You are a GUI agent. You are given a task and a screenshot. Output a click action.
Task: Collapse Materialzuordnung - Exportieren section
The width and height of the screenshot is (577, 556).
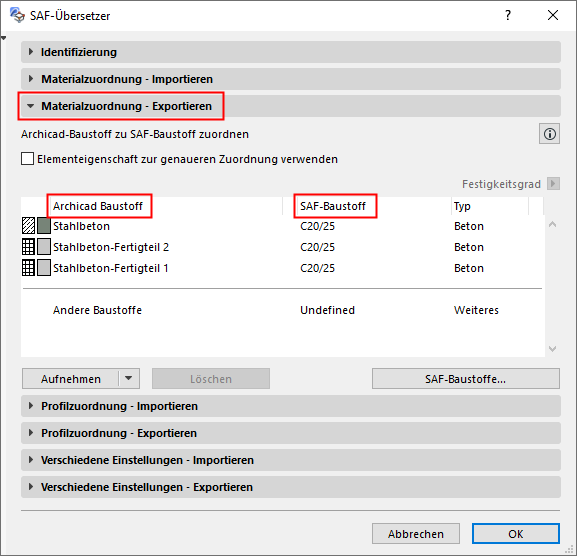[291, 106]
